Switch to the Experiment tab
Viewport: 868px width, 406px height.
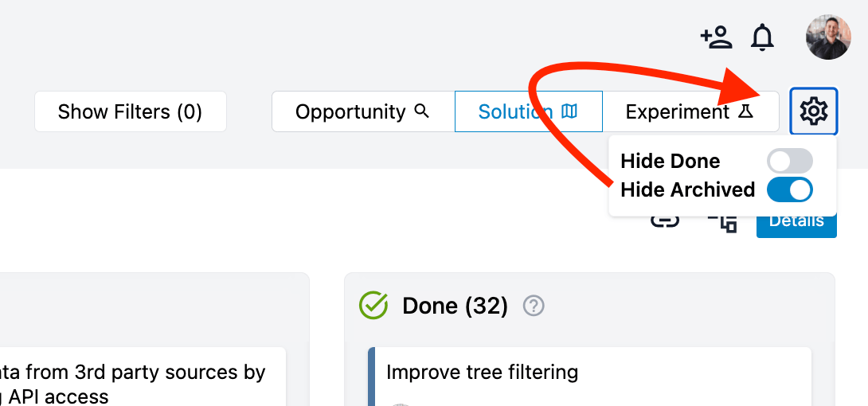pos(690,111)
